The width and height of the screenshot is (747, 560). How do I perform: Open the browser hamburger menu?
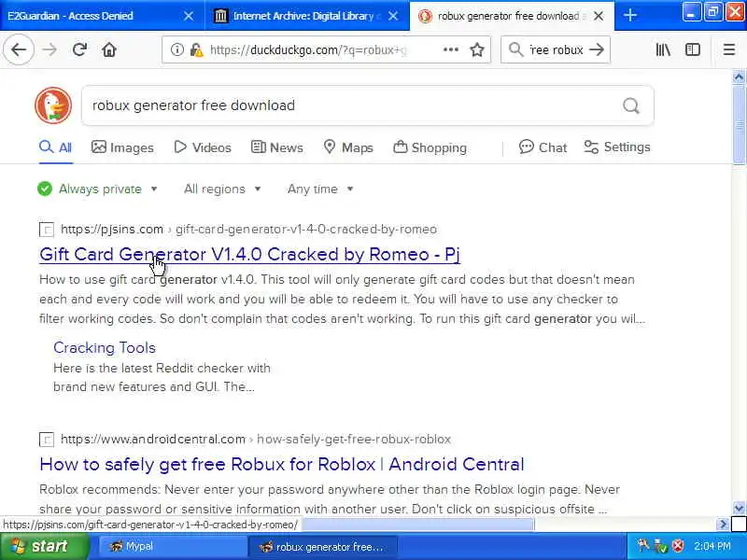pos(729,49)
